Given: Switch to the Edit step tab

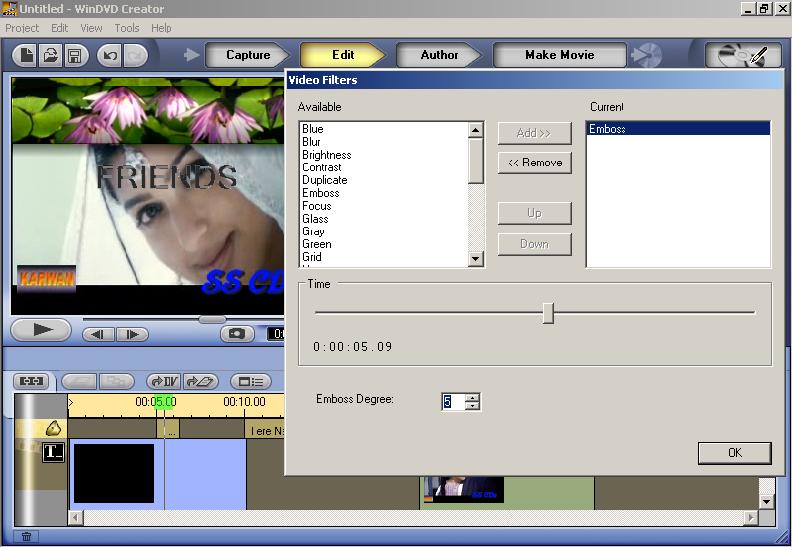Looking at the screenshot, I should [x=343, y=55].
